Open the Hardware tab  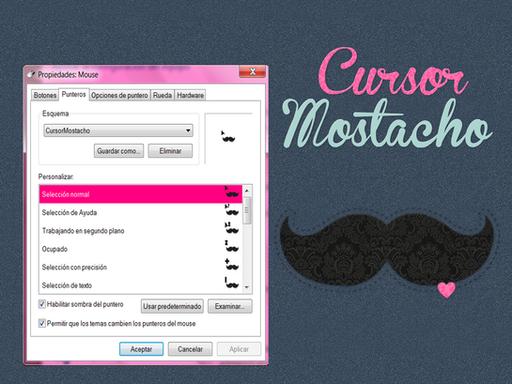(x=190, y=95)
